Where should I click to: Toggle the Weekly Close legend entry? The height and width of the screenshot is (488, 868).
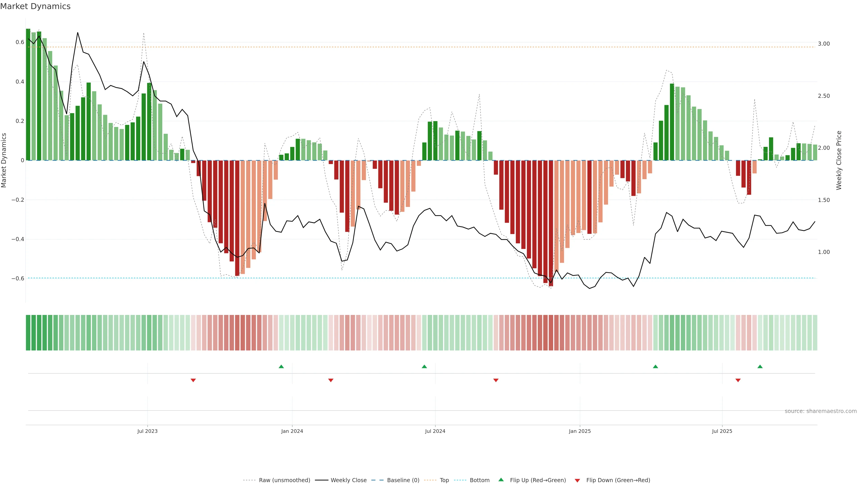(x=348, y=480)
